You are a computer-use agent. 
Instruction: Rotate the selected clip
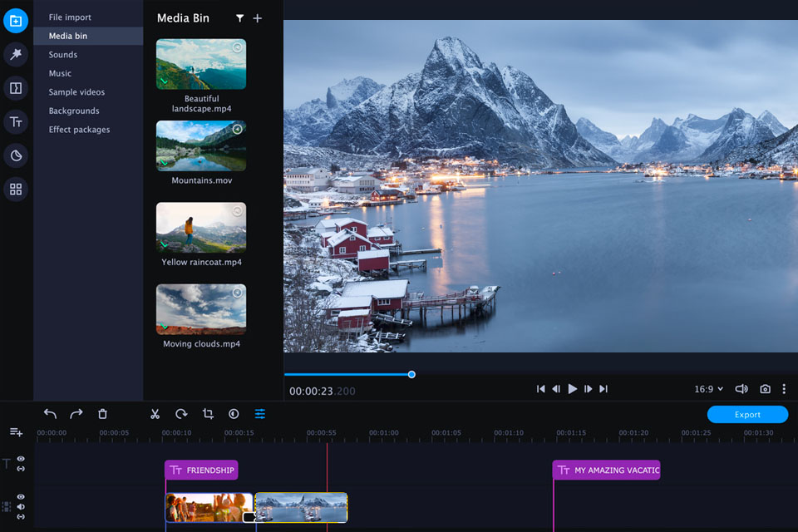click(181, 414)
